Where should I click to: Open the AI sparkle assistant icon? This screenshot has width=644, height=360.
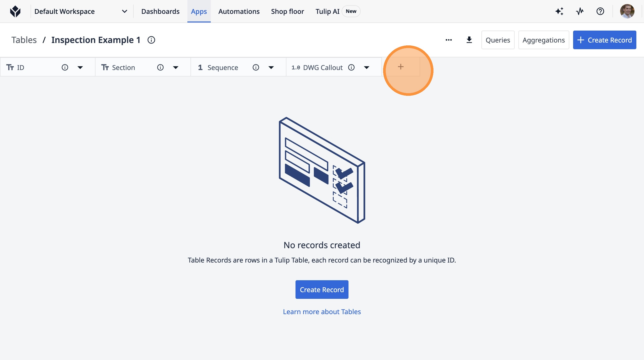559,11
